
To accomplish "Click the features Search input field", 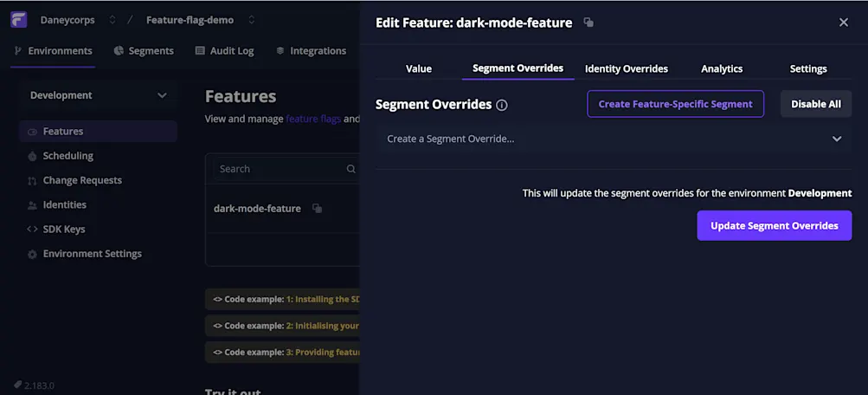I will pos(286,169).
